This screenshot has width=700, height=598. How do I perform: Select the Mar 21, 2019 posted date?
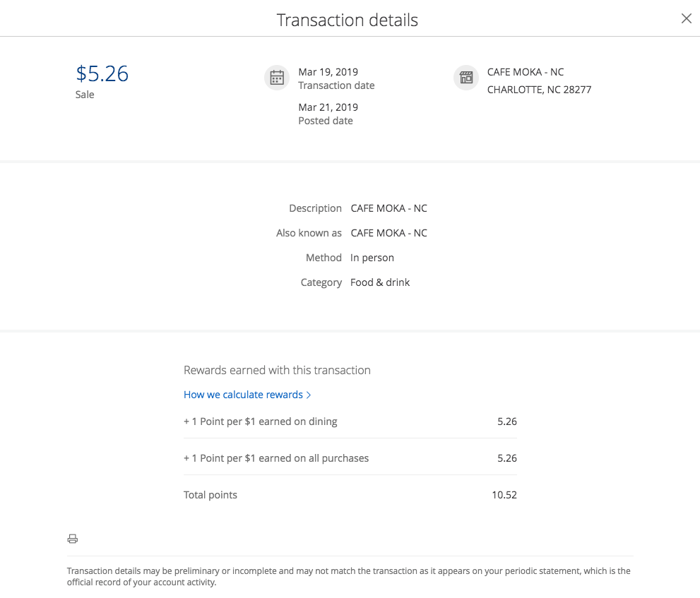(328, 107)
